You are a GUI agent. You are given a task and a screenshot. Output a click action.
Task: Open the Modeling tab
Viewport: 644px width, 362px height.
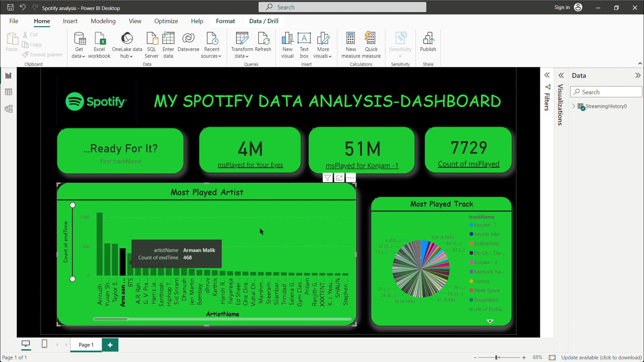(103, 21)
